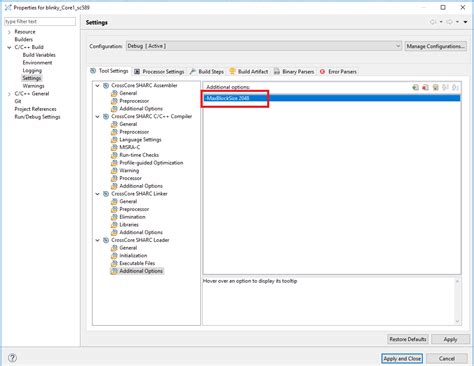Click the tooltip area scrollbar down arrow
The height and width of the screenshot is (366, 474).
pyautogui.click(x=457, y=321)
